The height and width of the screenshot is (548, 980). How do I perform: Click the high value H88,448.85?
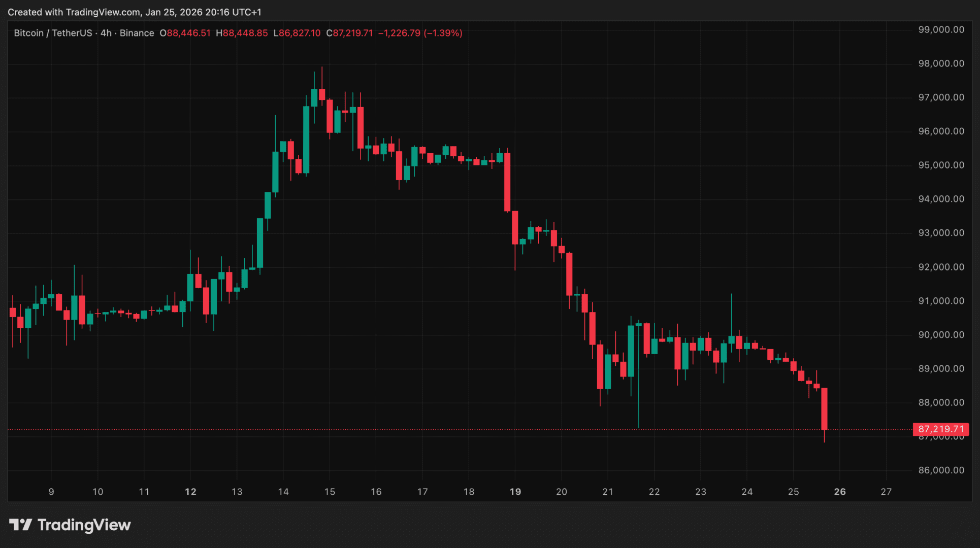point(242,33)
